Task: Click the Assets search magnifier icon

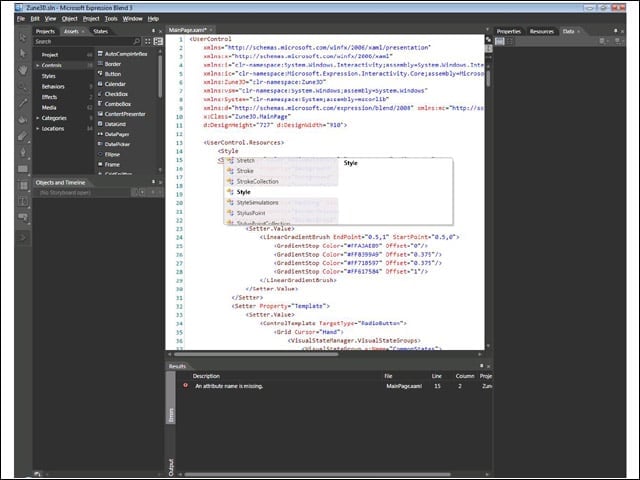Action: point(136,41)
